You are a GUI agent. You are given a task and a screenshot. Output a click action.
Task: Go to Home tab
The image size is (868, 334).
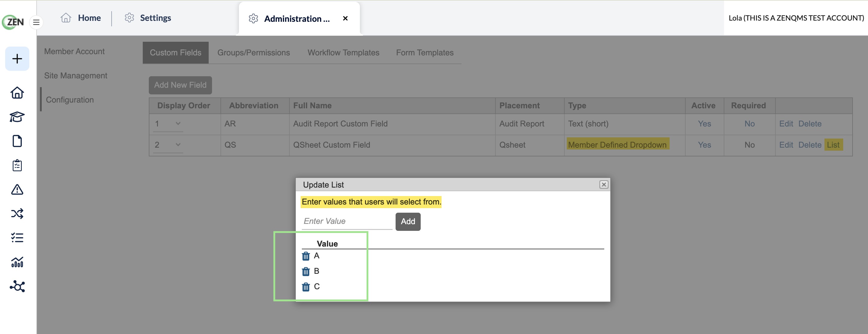point(80,18)
